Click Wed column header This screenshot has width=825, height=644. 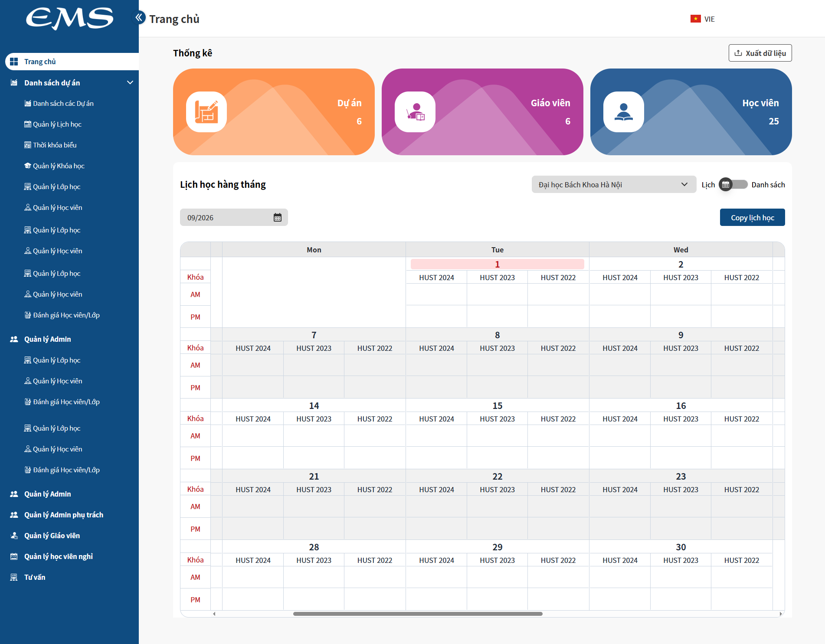point(681,250)
